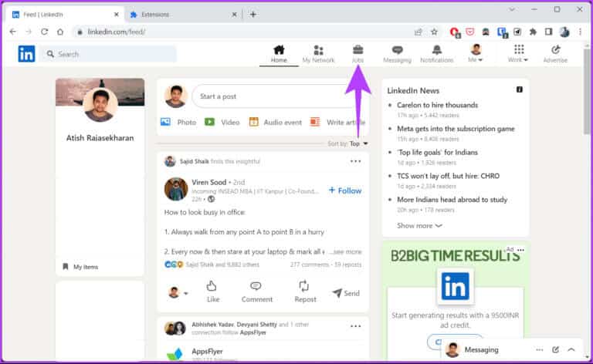Open Messaging from the top navigation

[397, 54]
